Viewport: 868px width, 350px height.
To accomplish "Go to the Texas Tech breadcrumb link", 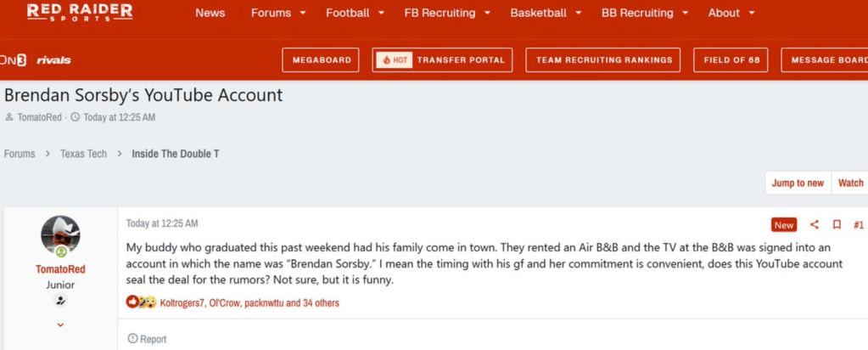I will coord(83,154).
